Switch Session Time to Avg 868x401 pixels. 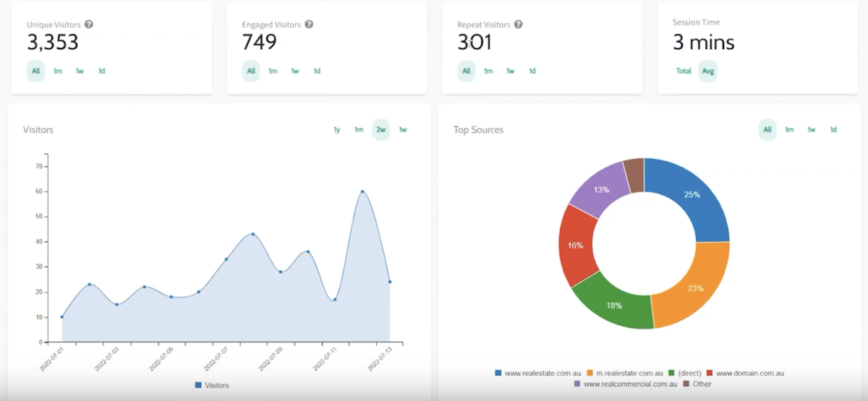(x=707, y=71)
